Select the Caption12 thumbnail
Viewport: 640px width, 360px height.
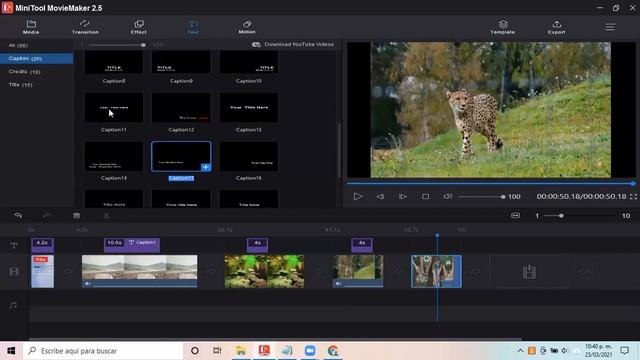181,107
